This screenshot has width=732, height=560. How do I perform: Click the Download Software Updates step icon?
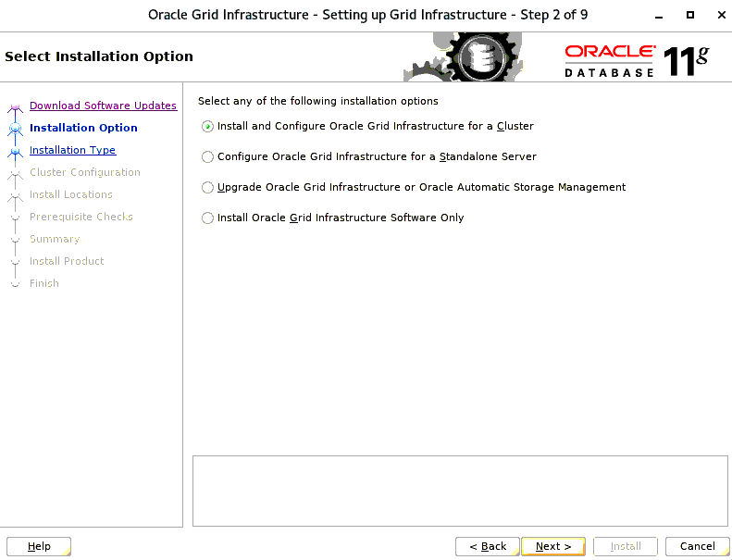[x=15, y=106]
